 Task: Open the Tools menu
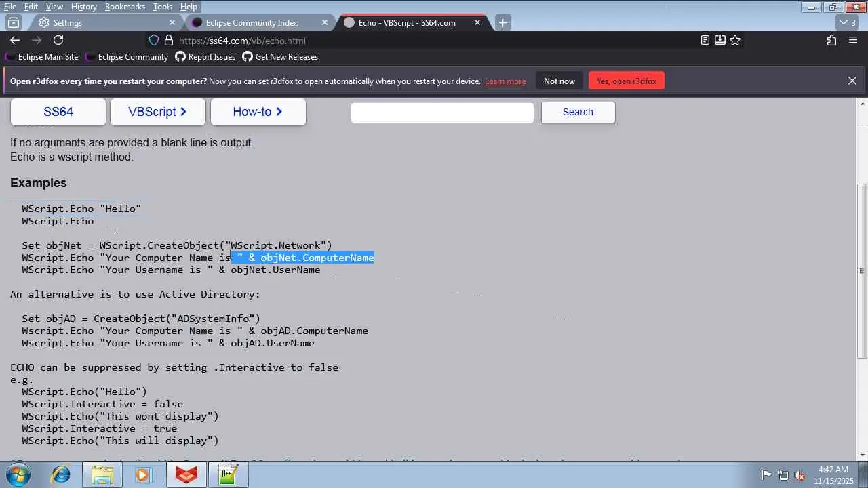pyautogui.click(x=163, y=7)
